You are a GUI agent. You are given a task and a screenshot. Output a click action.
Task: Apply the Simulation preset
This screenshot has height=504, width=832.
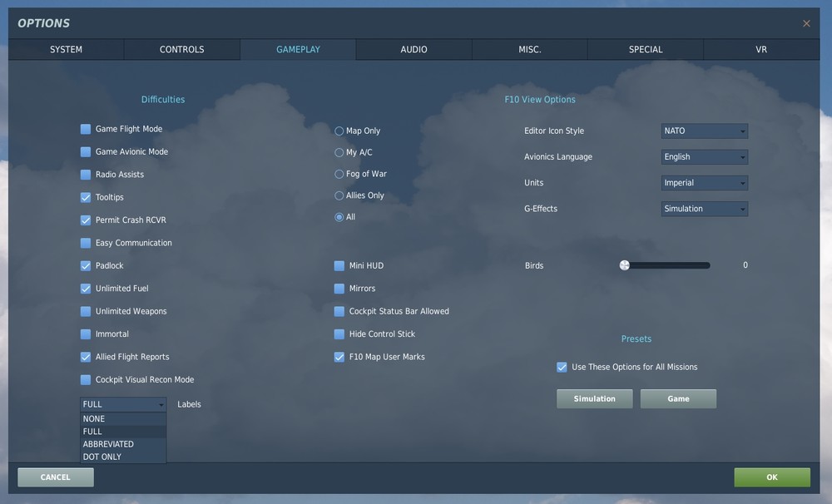[594, 399]
